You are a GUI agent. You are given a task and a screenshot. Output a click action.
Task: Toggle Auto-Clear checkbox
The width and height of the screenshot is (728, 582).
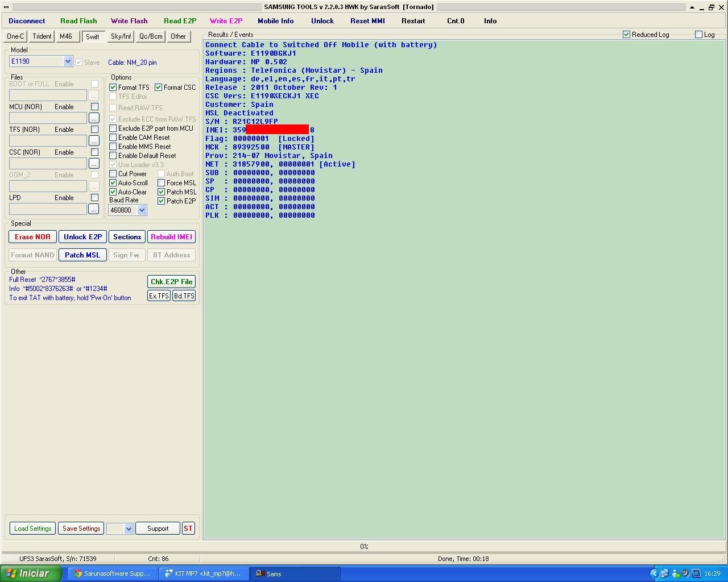click(x=113, y=192)
